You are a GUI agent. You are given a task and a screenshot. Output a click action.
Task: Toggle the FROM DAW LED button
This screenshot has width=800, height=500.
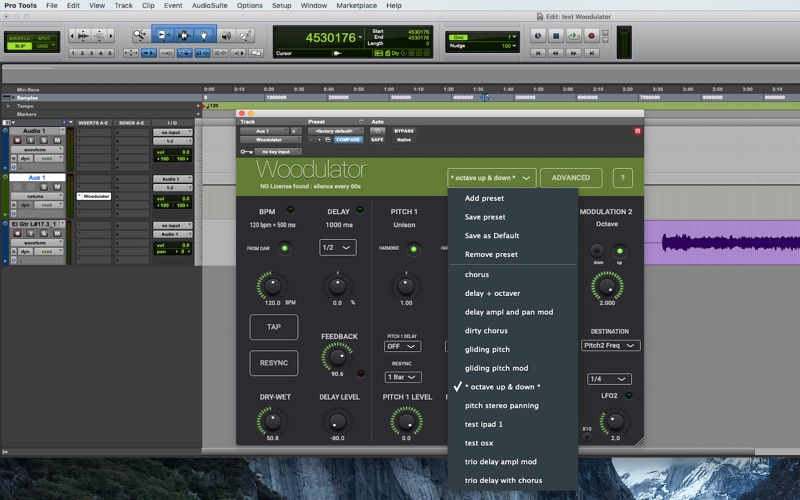(x=285, y=248)
